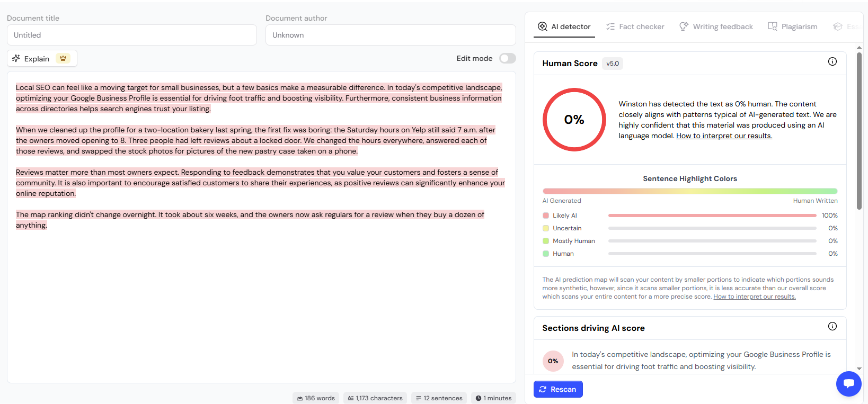Click the Likely AI 100% progress bar
Viewport: 868px width, 404px height.
pos(712,216)
